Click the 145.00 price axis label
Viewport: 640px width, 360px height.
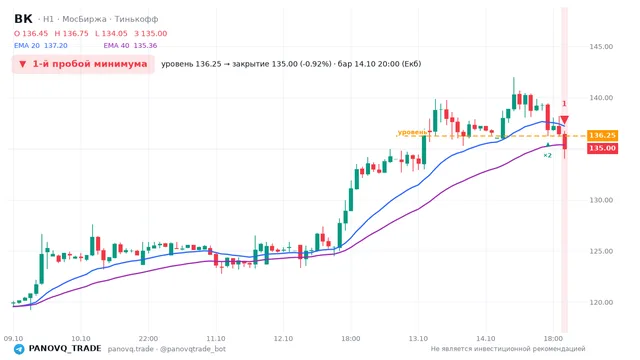(x=601, y=47)
